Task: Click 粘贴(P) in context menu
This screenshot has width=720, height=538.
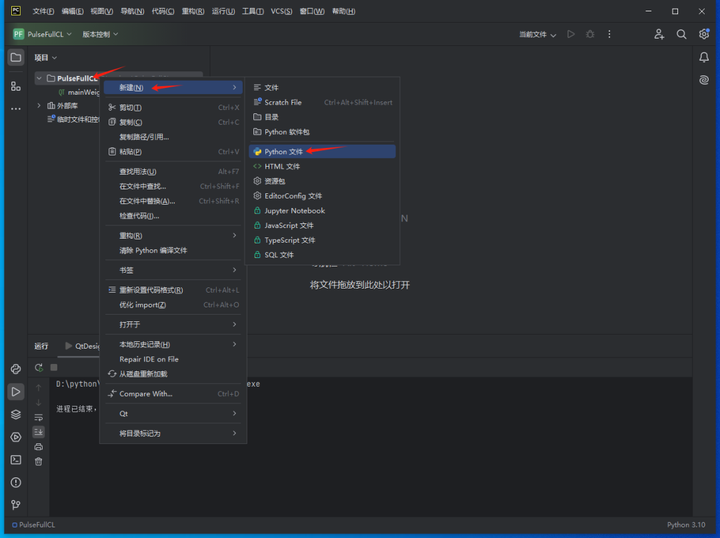Action: click(x=173, y=151)
